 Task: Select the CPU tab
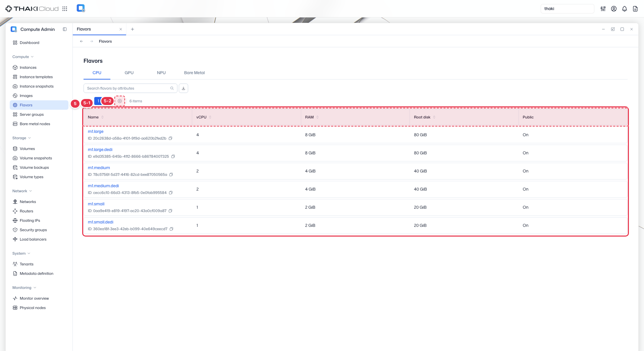tap(97, 73)
